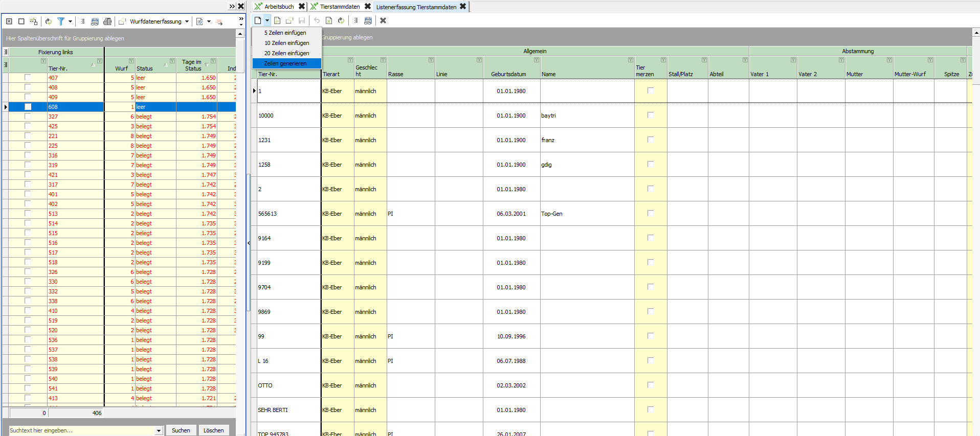The width and height of the screenshot is (980, 436).
Task: Tick the checkbox for Tier-Nr. 407
Action: [28, 78]
